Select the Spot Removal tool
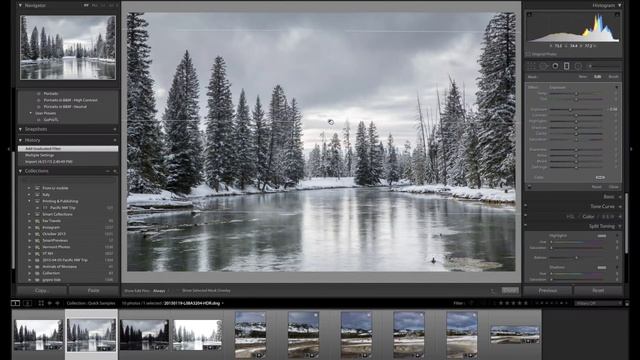This screenshot has height=360, width=640. (544, 66)
